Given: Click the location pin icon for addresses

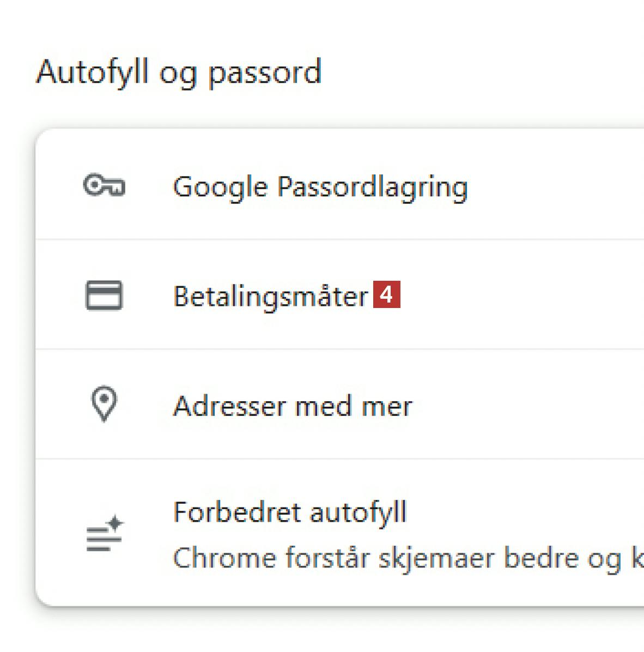Looking at the screenshot, I should coord(104,404).
